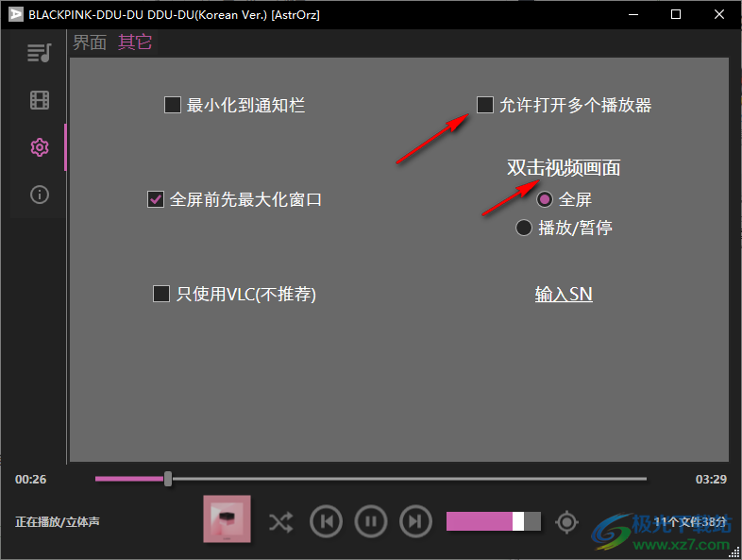Enable 最小化到通知栏 checkbox

coord(172,105)
